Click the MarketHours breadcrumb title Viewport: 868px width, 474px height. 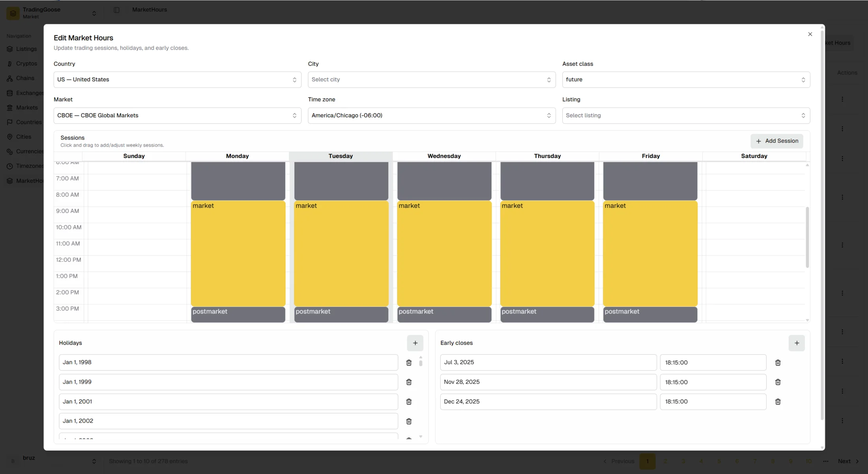[150, 10]
